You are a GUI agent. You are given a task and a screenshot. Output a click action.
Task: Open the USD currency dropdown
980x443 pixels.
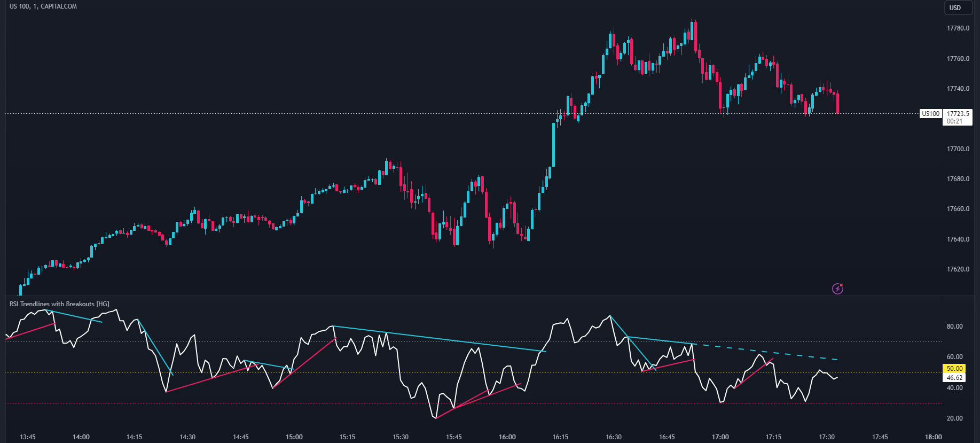(955, 7)
